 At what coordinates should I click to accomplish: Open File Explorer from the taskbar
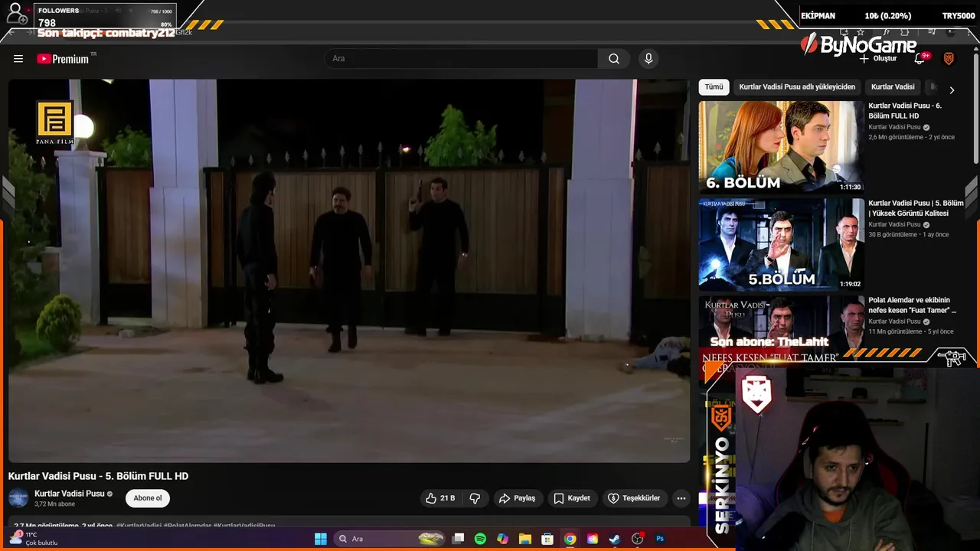tap(525, 539)
